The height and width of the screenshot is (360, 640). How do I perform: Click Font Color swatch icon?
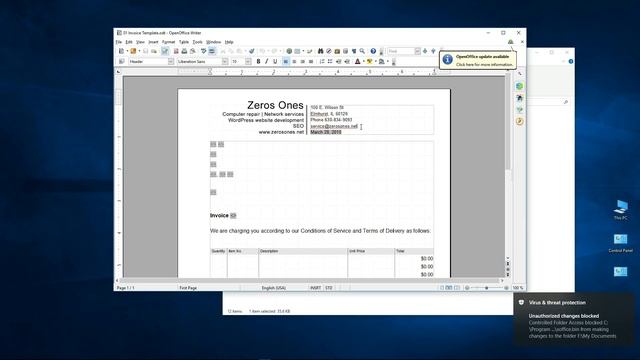358,62
